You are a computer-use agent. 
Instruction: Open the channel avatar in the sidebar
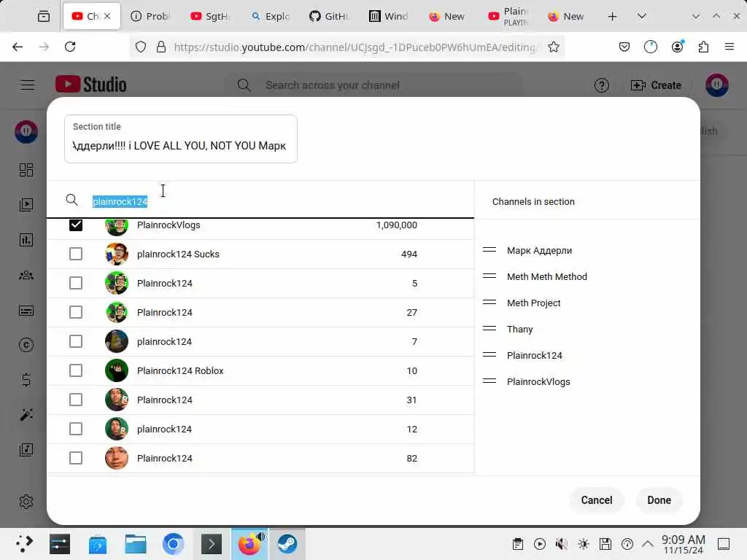(x=26, y=131)
